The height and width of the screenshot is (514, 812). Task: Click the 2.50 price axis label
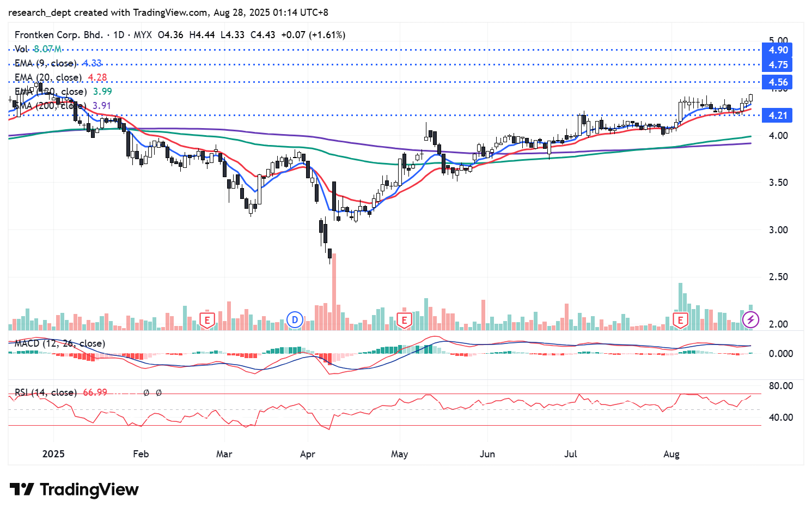click(778, 277)
